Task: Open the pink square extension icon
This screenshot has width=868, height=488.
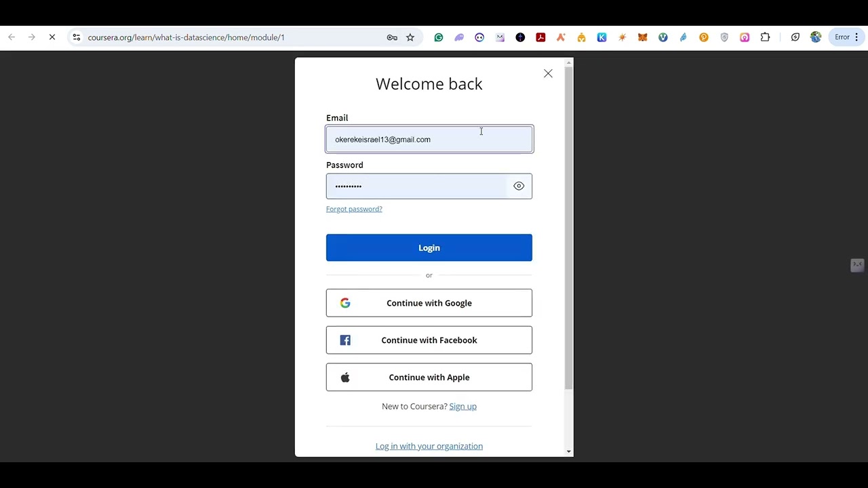Action: (x=745, y=37)
